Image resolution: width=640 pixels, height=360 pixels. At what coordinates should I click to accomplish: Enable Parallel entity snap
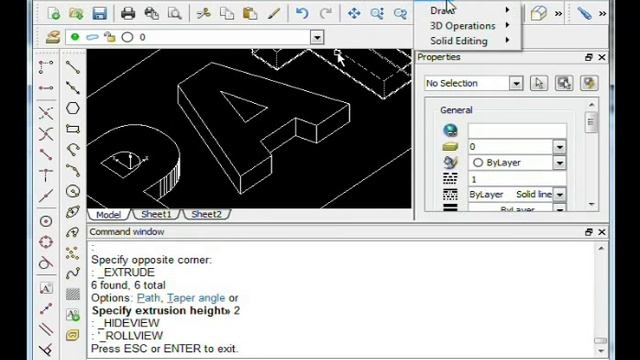[46, 329]
